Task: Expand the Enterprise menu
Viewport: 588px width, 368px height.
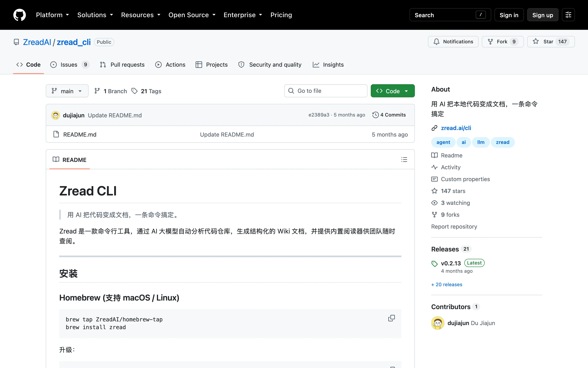Action: pyautogui.click(x=243, y=15)
